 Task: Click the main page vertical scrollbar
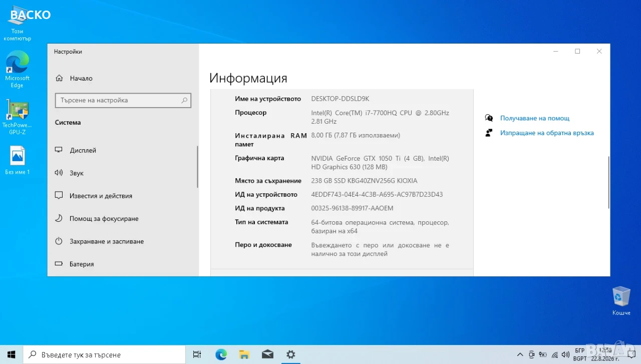point(608,182)
